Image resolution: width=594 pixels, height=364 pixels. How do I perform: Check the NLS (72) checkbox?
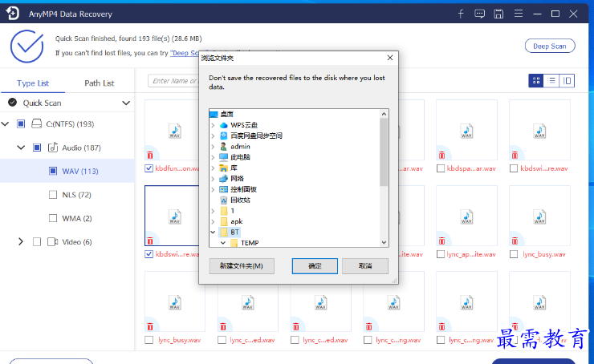[53, 195]
